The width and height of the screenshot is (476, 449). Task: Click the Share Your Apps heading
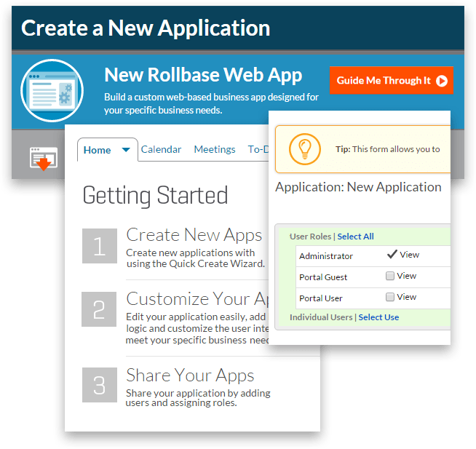[190, 376]
